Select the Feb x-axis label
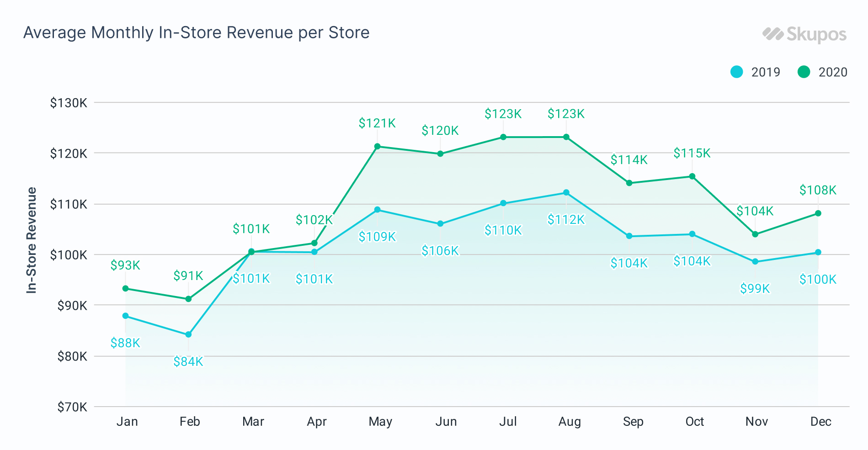This screenshot has width=868, height=450. pos(190,422)
